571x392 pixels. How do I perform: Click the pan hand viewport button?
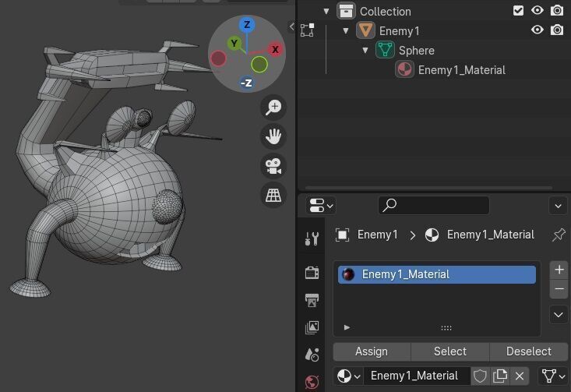[x=273, y=136]
